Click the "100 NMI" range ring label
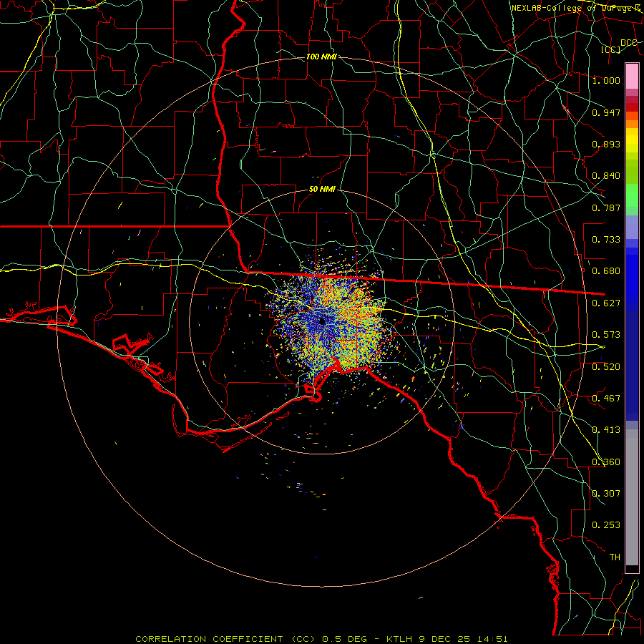 point(321,57)
